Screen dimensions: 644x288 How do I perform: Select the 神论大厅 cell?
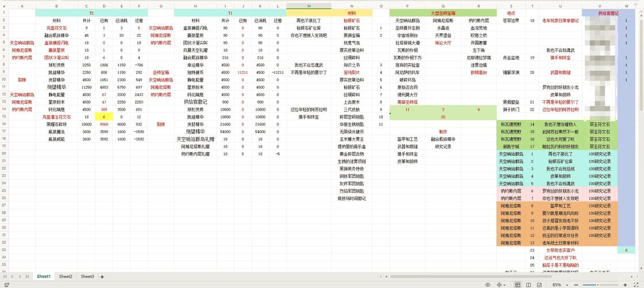[443, 43]
